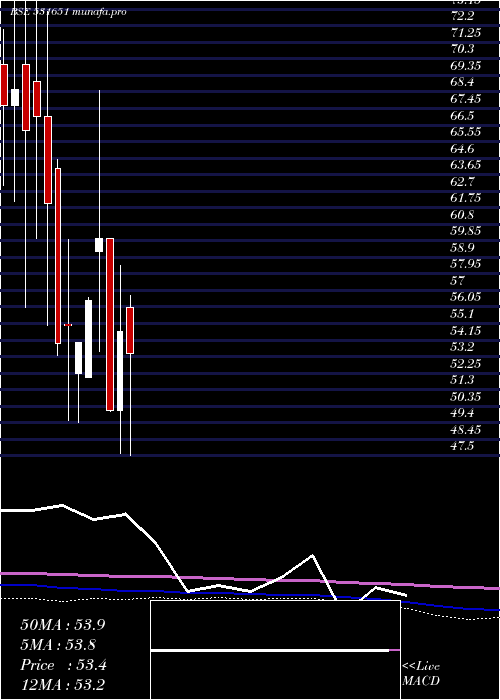Image resolution: width=500 pixels, height=700 pixels.
Task: Click the 51.3 price axis label
Action: pyautogui.click(x=460, y=380)
